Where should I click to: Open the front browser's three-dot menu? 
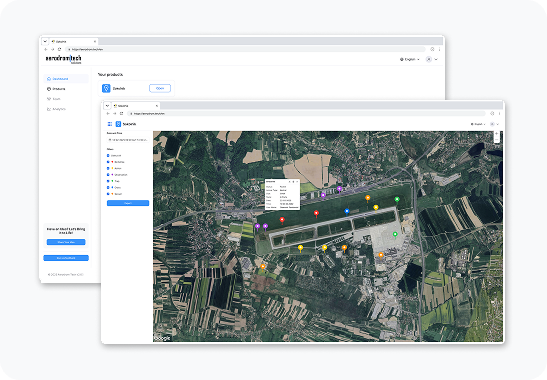tap(499, 113)
